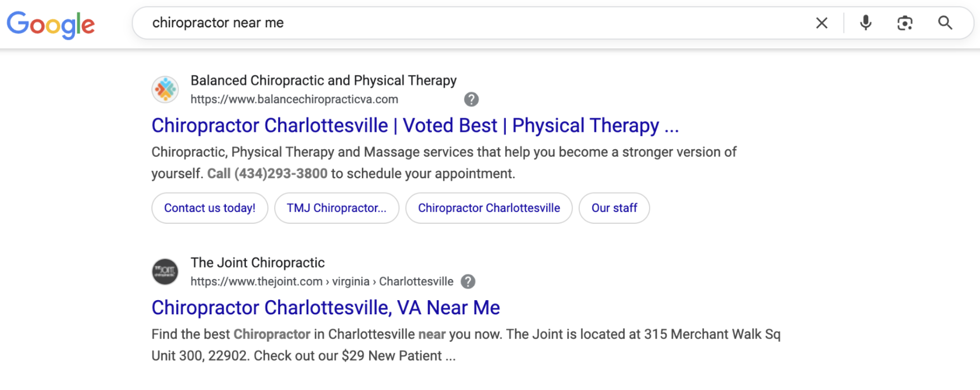Open the info icon beside thejoint.com URL
This screenshot has height=390, width=980.
click(468, 282)
